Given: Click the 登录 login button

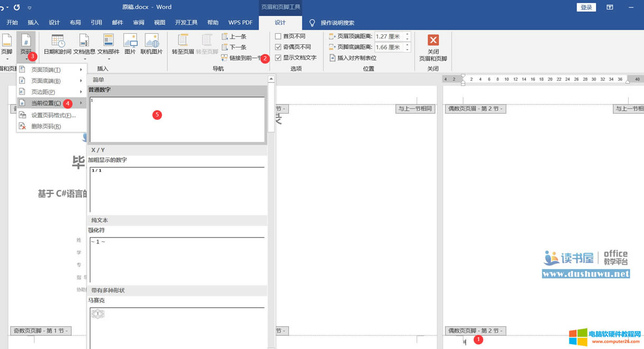Looking at the screenshot, I should coord(586,7).
